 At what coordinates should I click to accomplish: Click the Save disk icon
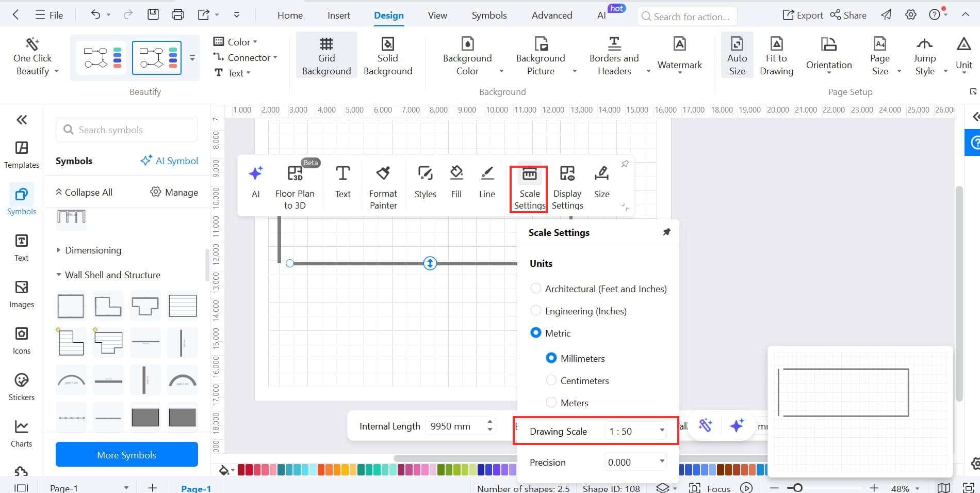153,15
